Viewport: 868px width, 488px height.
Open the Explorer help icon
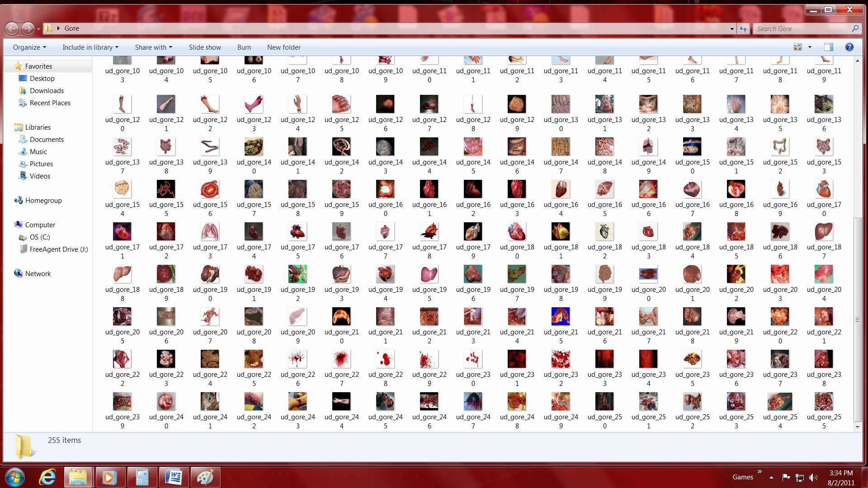(849, 47)
